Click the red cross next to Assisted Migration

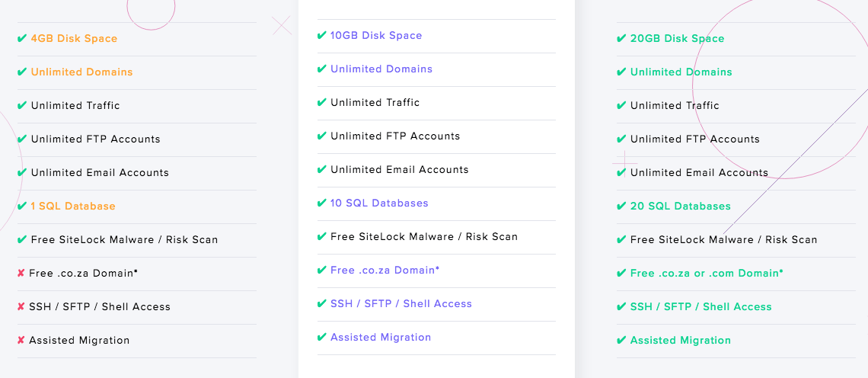(x=21, y=341)
